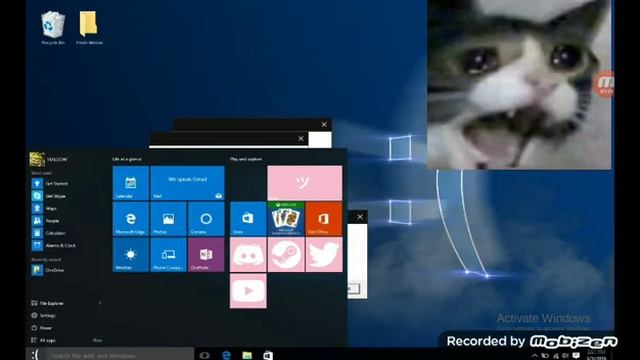The image size is (640, 360).
Task: Launch Microsoft Edge from the start tile
Action: 131,219
